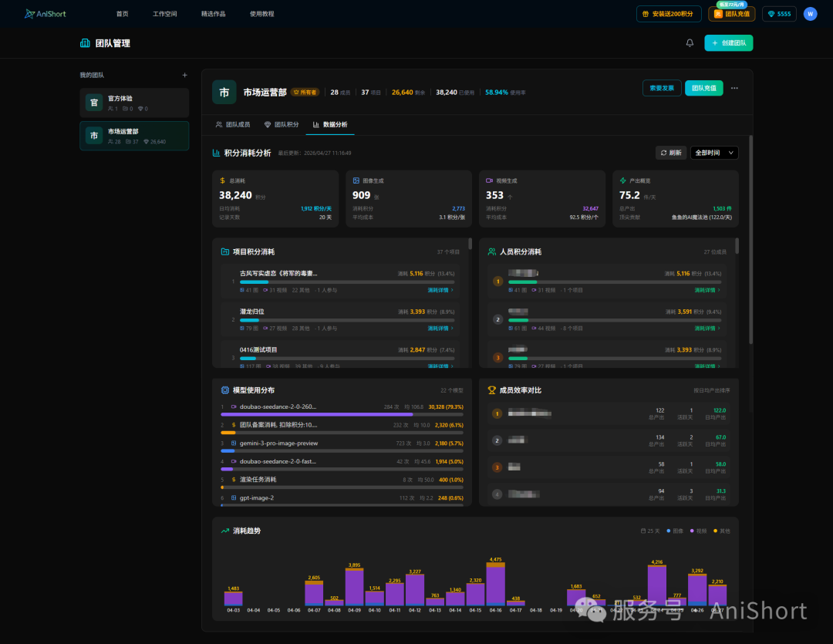The height and width of the screenshot is (644, 833).
Task: Click the 索要发票 button
Action: [x=662, y=88]
